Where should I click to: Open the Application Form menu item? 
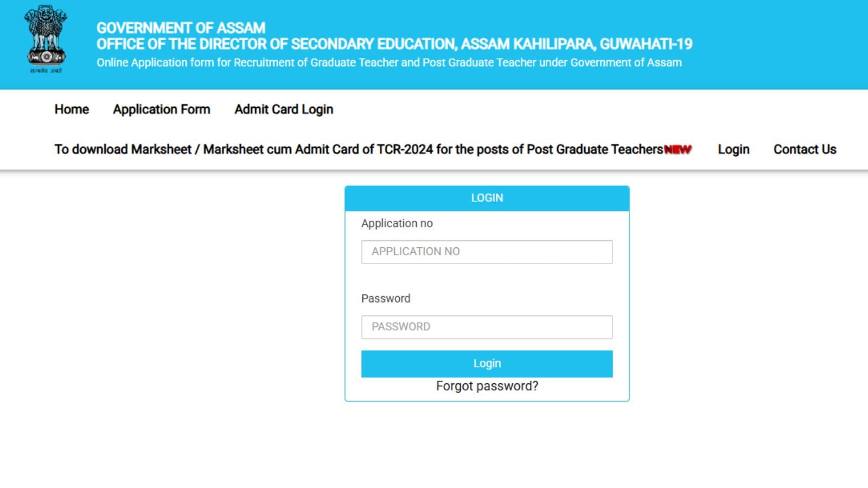tap(161, 110)
